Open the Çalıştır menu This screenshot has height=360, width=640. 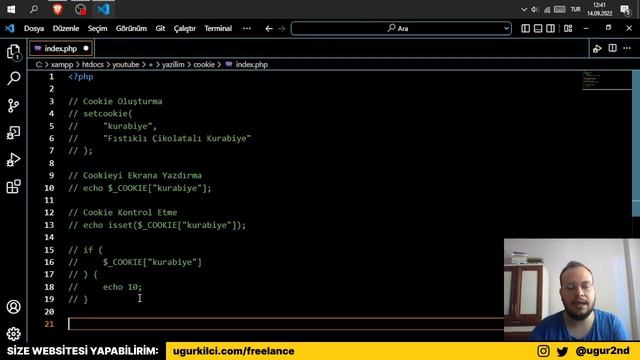coord(185,29)
